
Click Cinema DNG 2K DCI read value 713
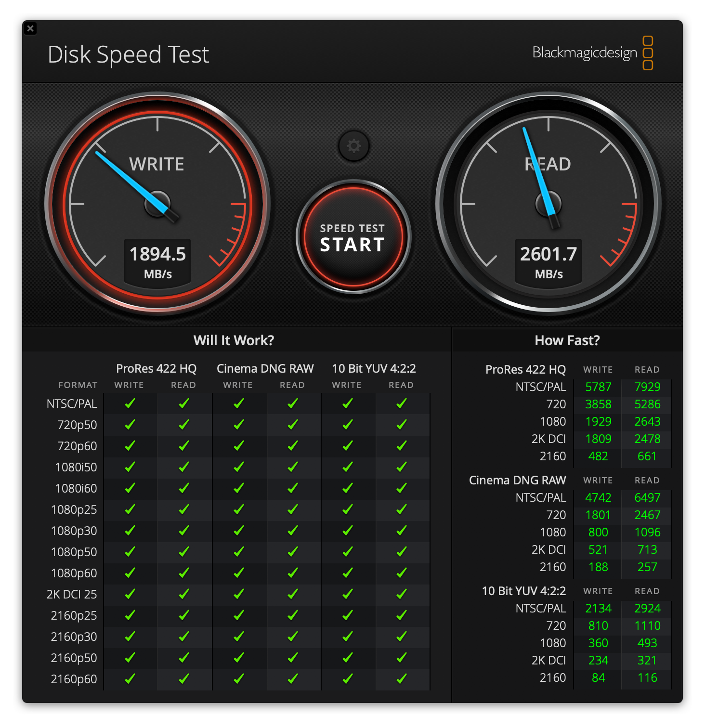[647, 549]
